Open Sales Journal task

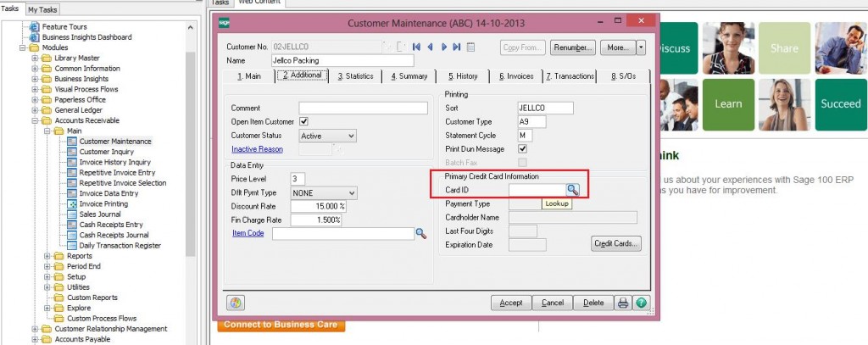tap(100, 214)
